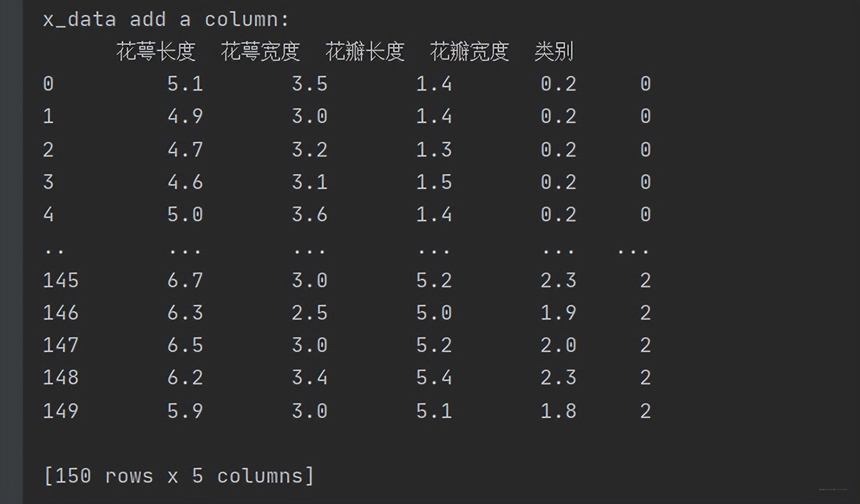Click the value 3.6 in row 4

[x=309, y=215]
